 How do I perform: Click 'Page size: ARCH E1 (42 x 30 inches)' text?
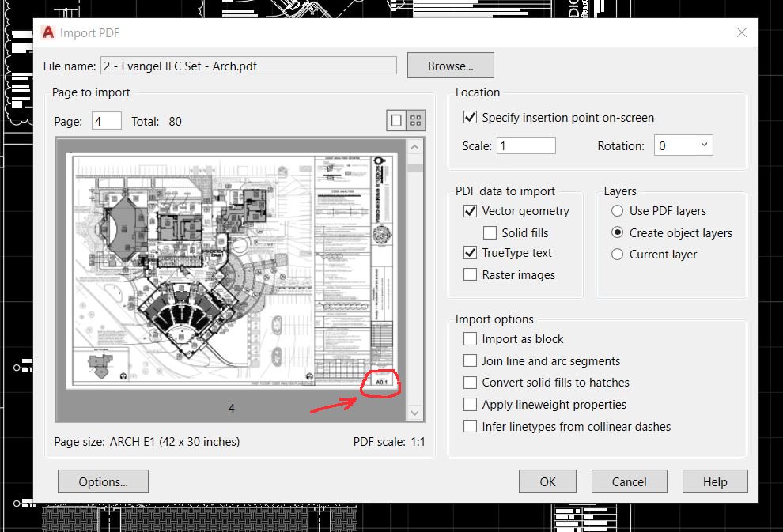click(x=147, y=442)
